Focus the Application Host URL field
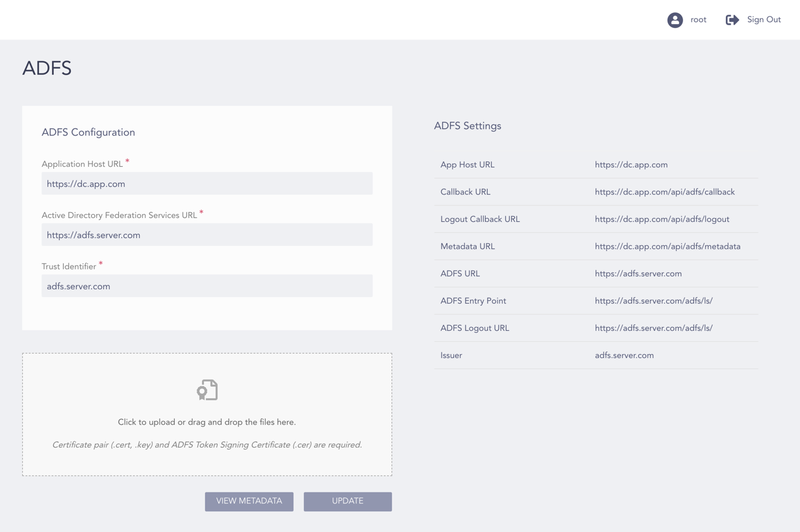 tap(207, 184)
